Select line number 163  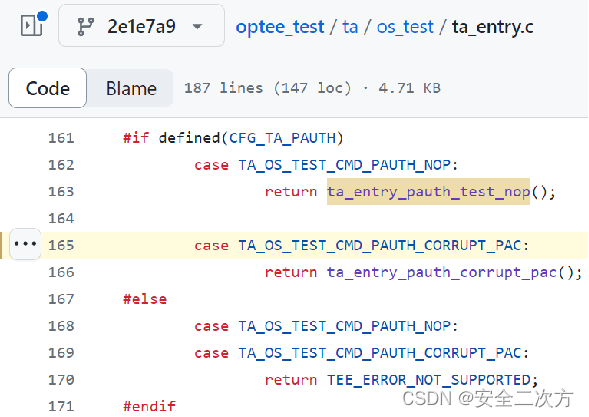point(61,192)
